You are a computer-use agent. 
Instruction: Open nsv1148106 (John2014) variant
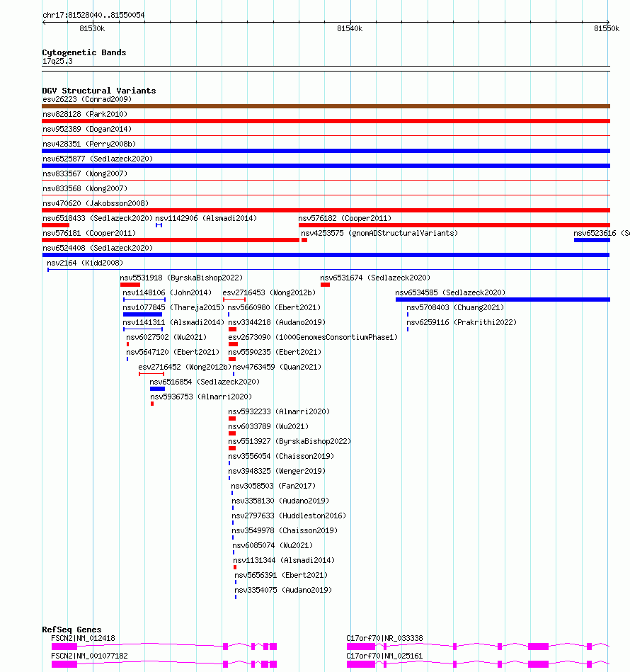[x=167, y=292]
